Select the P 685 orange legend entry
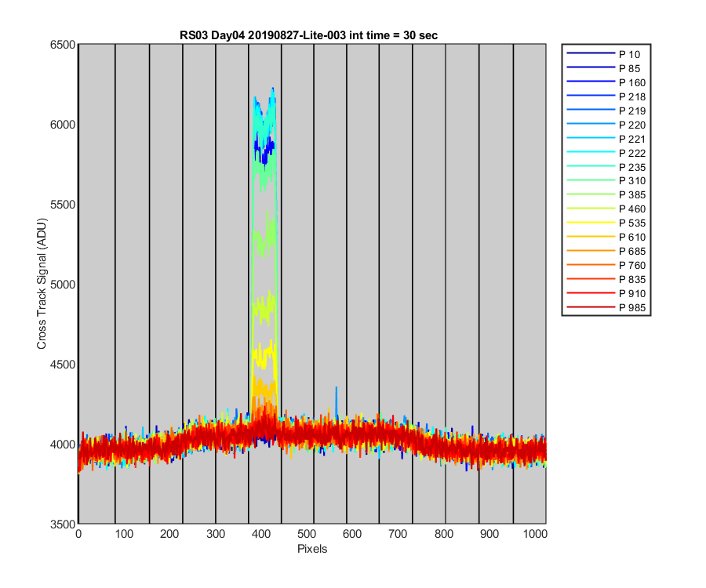The height and width of the screenshot is (588, 706). coord(606,251)
